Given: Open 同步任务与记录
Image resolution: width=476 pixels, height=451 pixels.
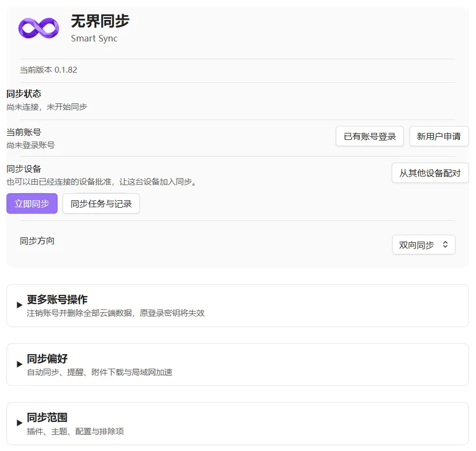Looking at the screenshot, I should click(101, 203).
